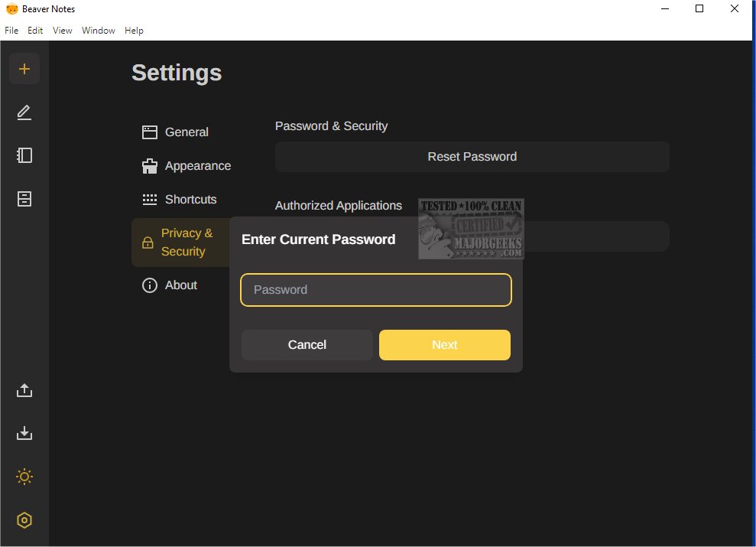This screenshot has width=756, height=547.
Task: Focus the Password input field
Action: tap(375, 290)
